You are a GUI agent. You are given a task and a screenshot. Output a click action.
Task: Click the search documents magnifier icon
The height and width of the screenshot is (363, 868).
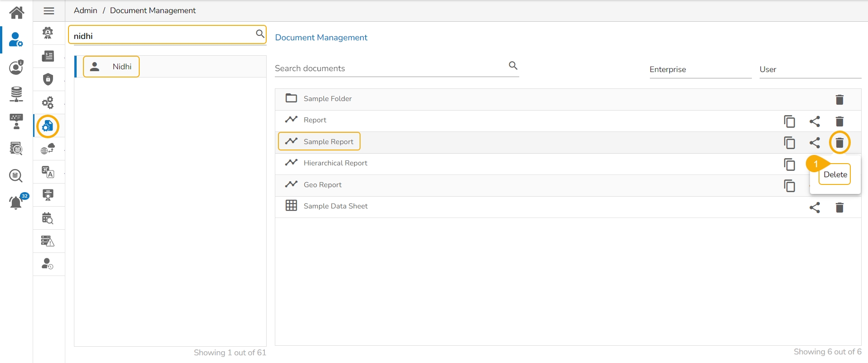click(513, 66)
